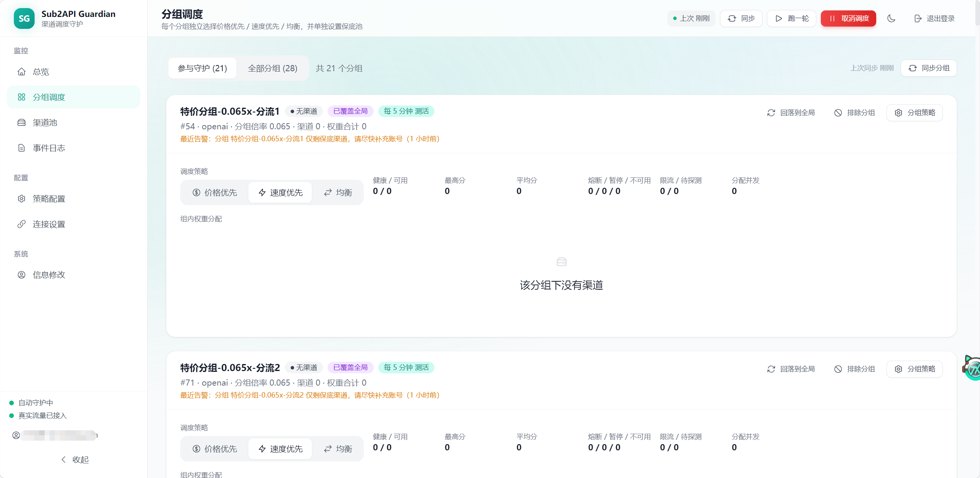Viewport: 980px width, 478px height.
Task: Select 速度优先 for 分流2 group
Action: coord(280,449)
